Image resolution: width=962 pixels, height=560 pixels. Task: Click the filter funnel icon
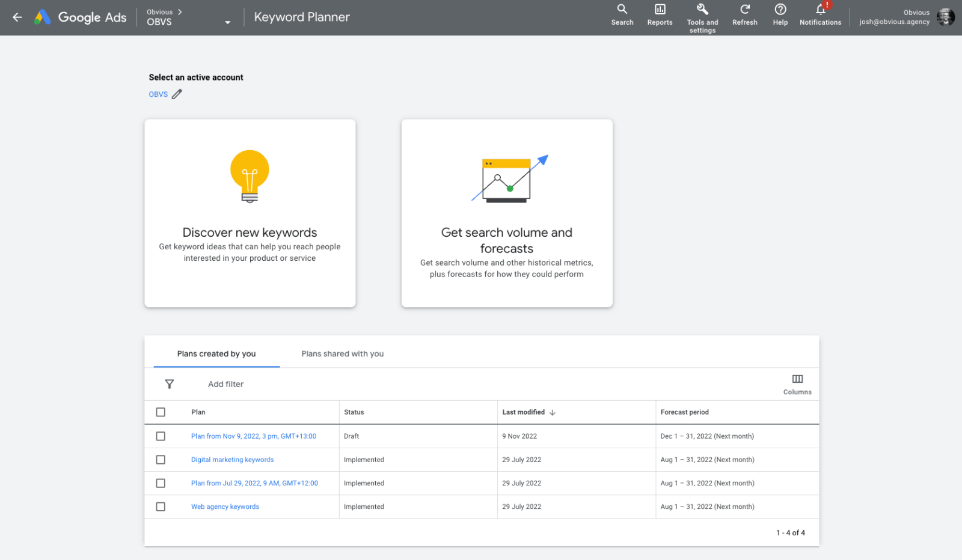tap(170, 384)
